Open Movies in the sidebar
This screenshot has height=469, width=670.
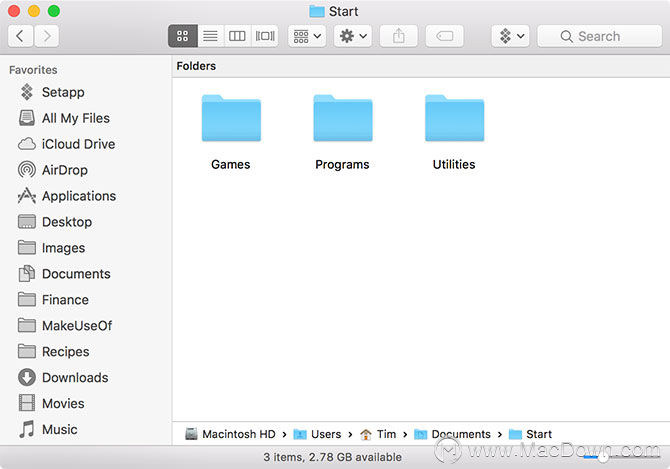tap(51, 404)
